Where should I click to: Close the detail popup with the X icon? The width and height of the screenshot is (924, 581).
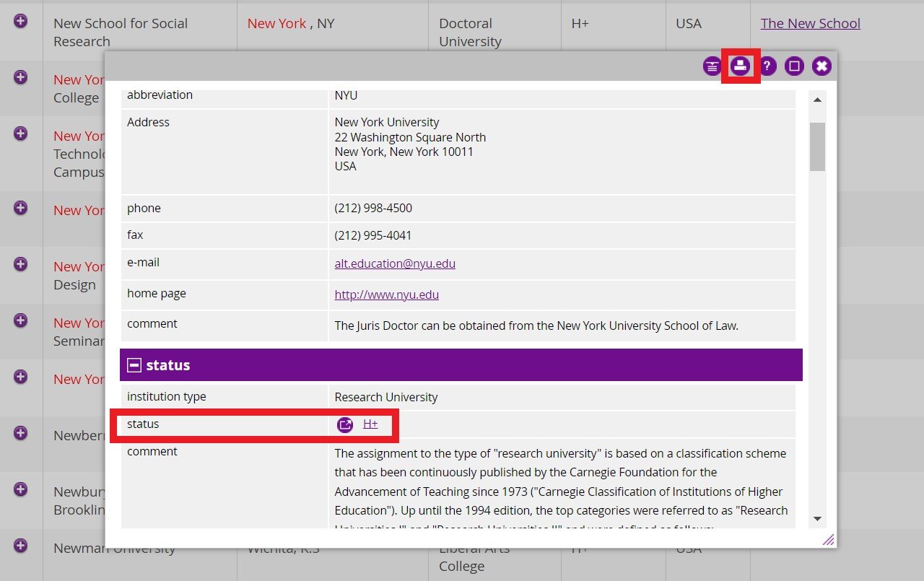(821, 66)
